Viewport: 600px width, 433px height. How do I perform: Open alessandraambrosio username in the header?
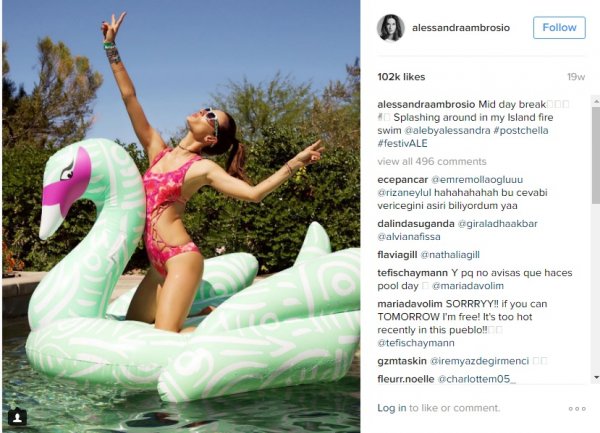point(461,28)
